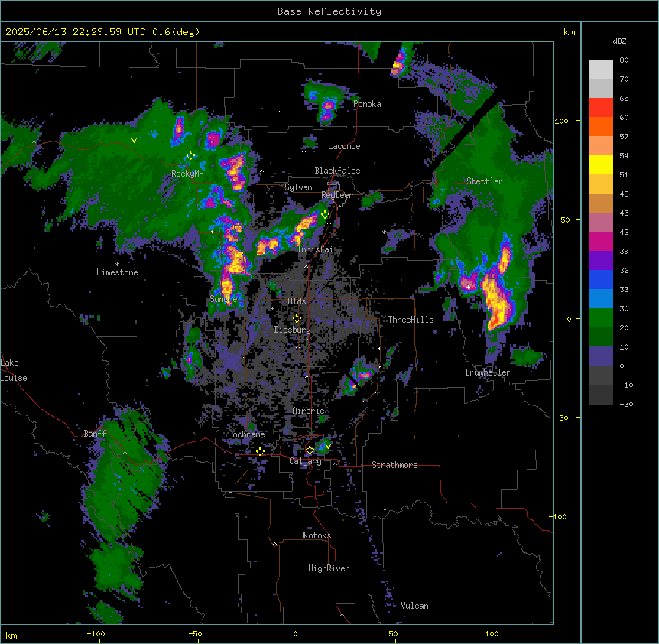Click the white asterisk above Limestone
This screenshot has width=659, height=644.
(117, 265)
